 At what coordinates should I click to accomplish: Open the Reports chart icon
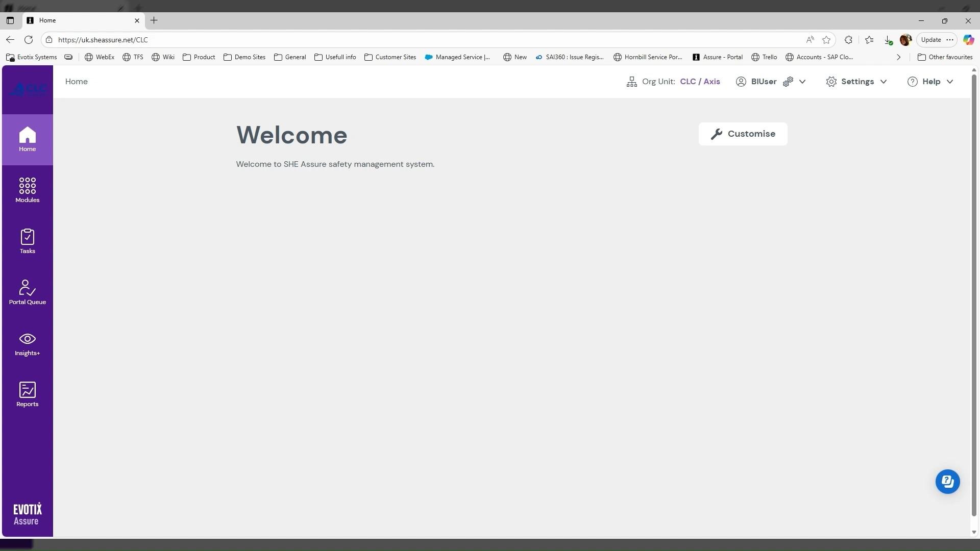tap(27, 394)
